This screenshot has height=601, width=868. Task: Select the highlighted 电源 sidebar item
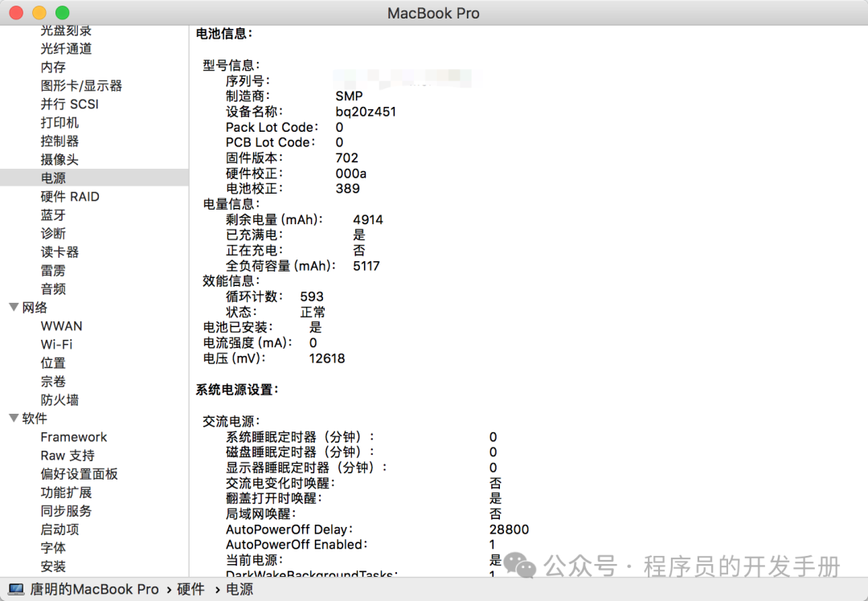click(x=94, y=178)
